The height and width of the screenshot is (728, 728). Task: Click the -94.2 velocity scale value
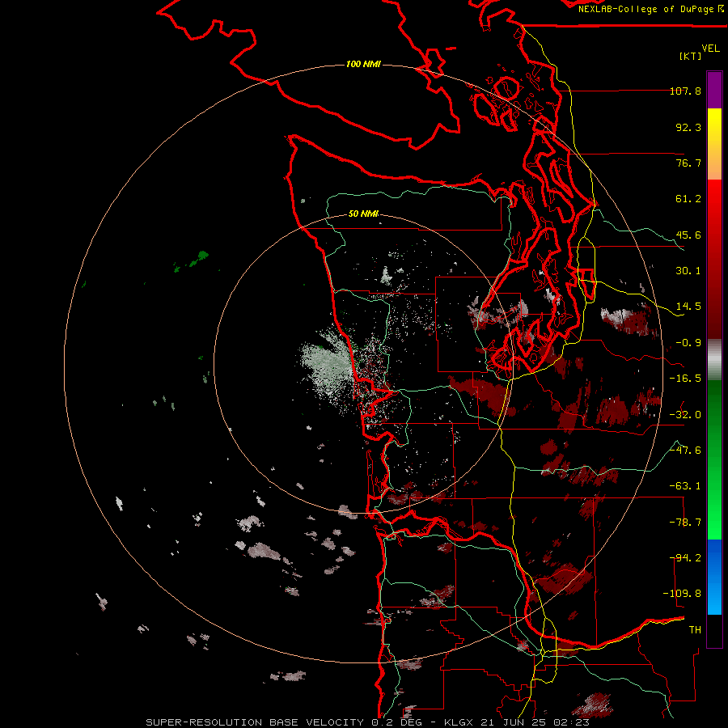(x=685, y=558)
